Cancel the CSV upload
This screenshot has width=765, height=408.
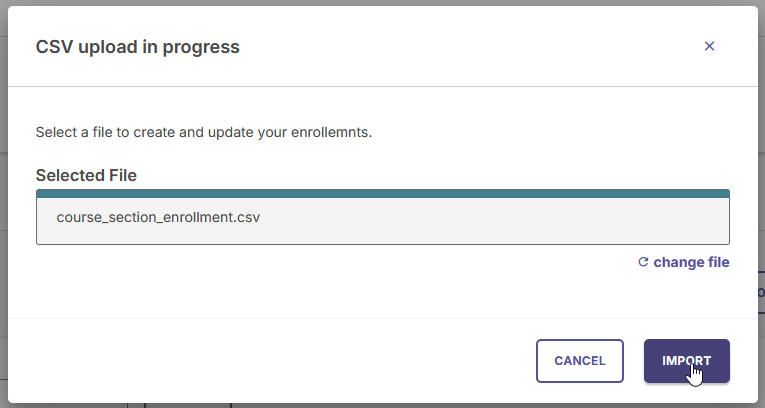click(x=580, y=361)
